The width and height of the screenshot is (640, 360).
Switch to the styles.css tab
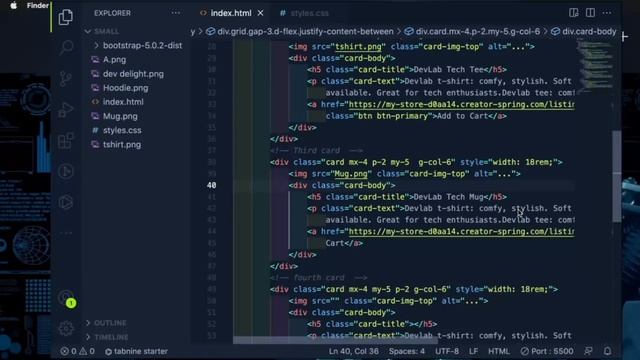pos(304,13)
